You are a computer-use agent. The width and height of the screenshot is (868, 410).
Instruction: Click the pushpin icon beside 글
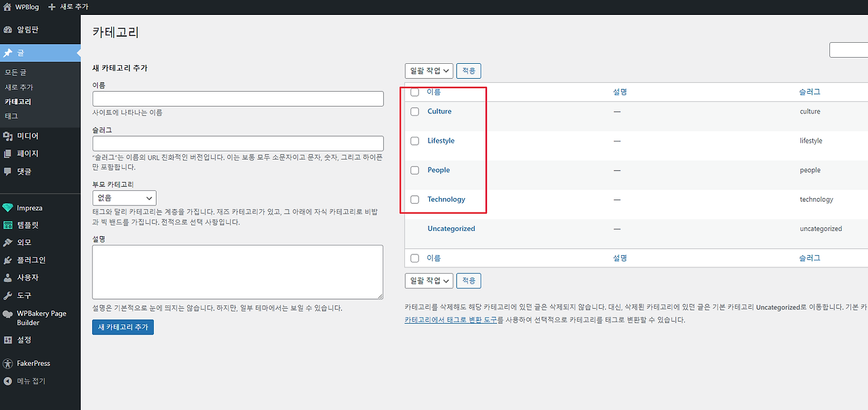pyautogui.click(x=7, y=53)
